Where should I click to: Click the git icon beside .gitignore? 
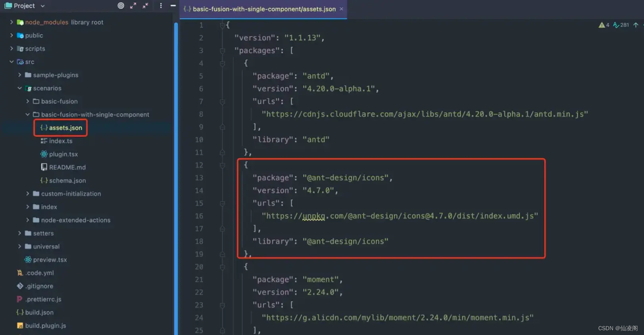tap(20, 286)
